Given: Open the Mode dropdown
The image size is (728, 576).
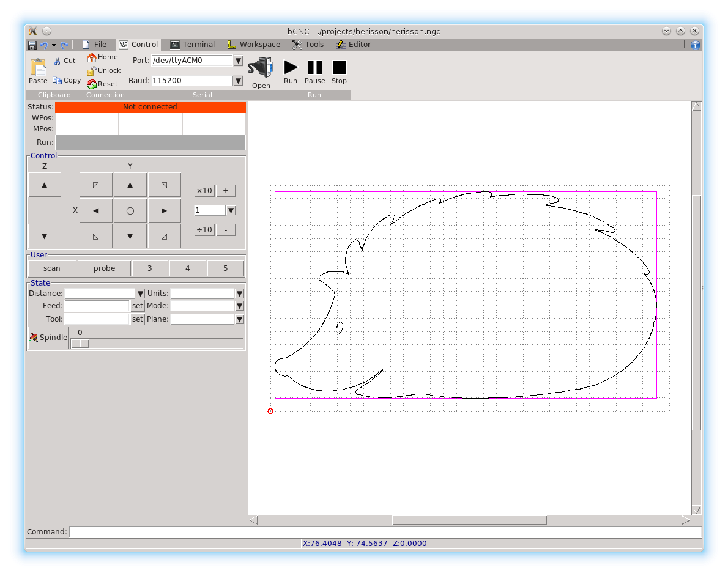Looking at the screenshot, I should [x=239, y=306].
